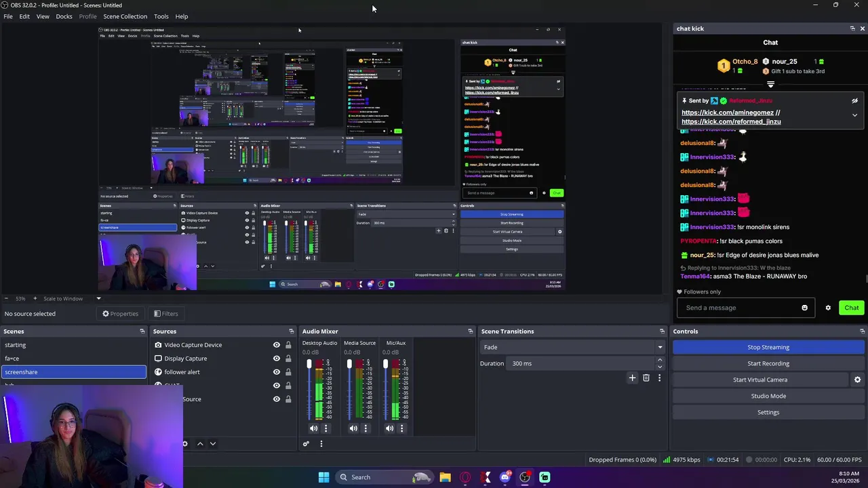This screenshot has height=488, width=868.
Task: Adjust the Mic/Aux volume slider
Action: (385, 390)
